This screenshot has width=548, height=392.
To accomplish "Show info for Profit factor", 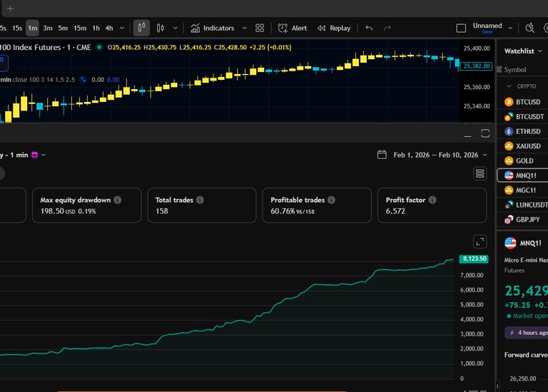I will tap(432, 200).
